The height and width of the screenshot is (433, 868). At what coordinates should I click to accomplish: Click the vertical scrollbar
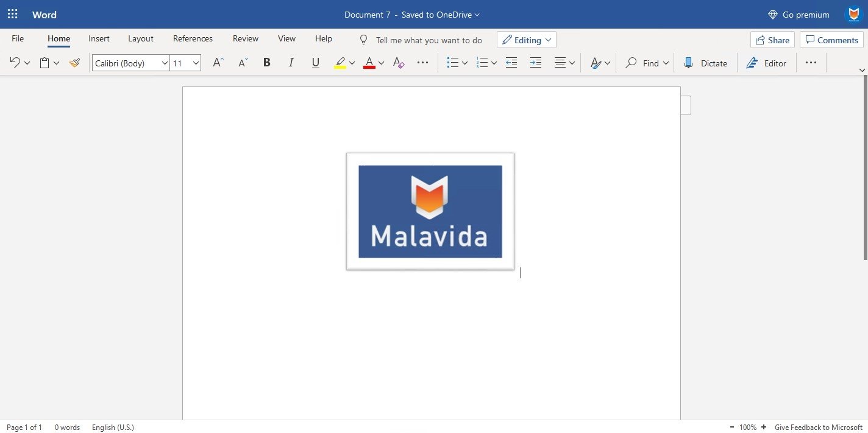pyautogui.click(x=865, y=167)
